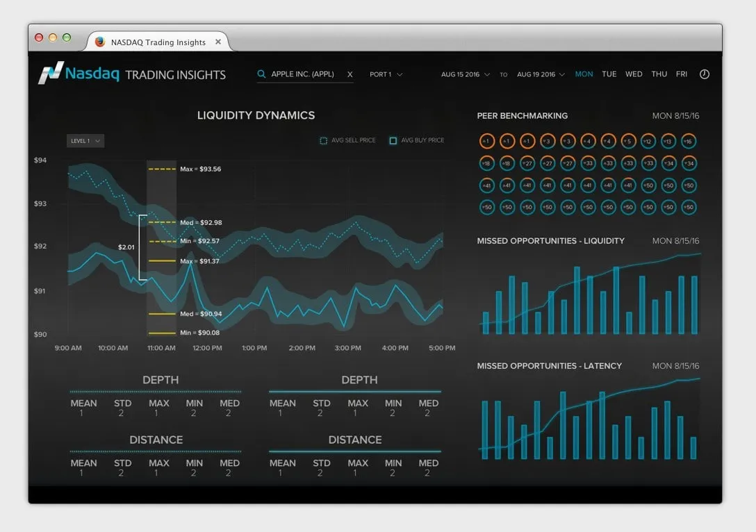Click the Nasdaq logo
Viewport: 756px width, 532px height.
tap(79, 73)
